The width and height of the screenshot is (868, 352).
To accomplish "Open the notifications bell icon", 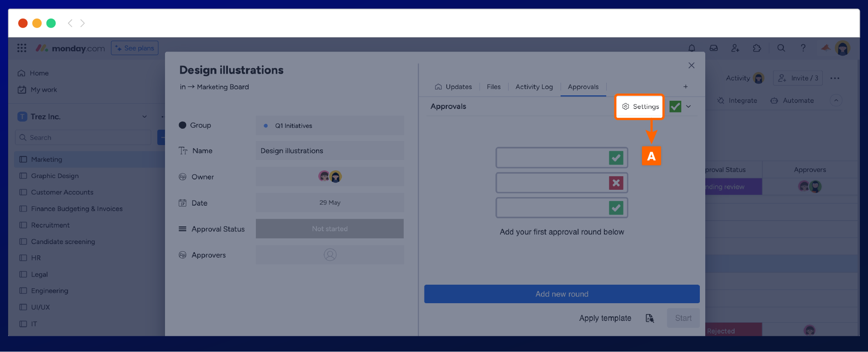I will point(692,48).
